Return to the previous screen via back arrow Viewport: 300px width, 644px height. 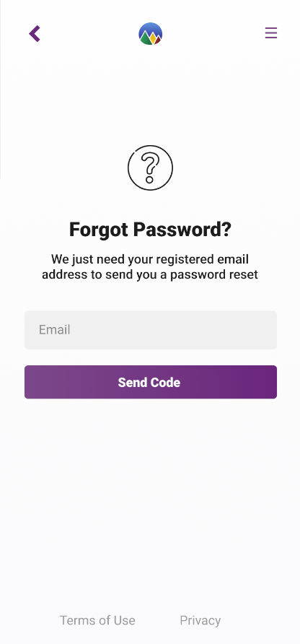tap(35, 34)
